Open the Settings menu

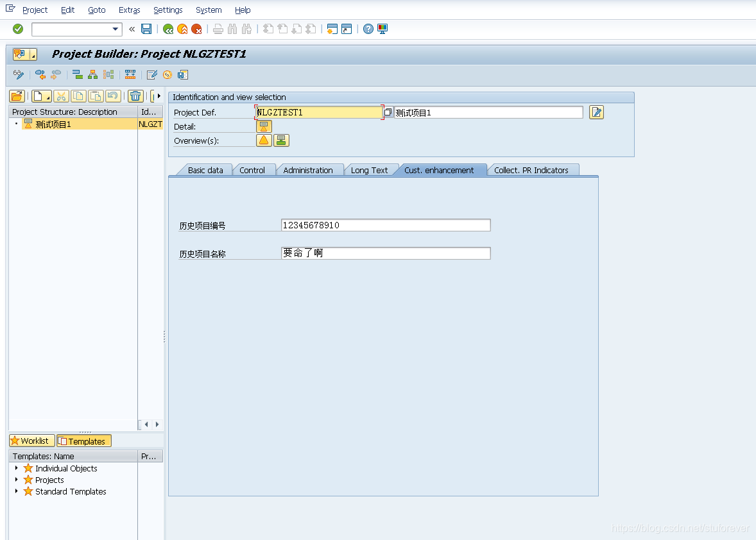[168, 10]
